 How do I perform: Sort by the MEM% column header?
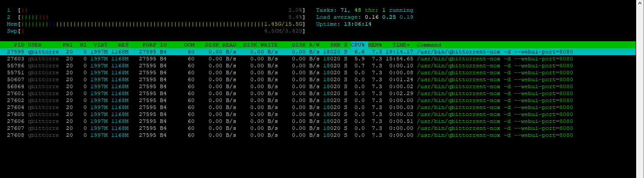(375, 45)
